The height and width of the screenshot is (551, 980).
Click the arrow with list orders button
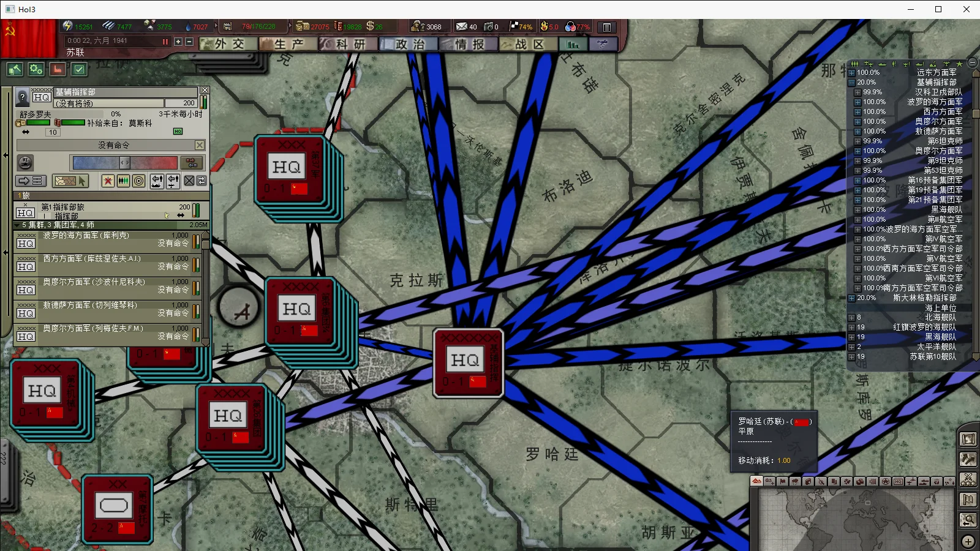point(31,181)
